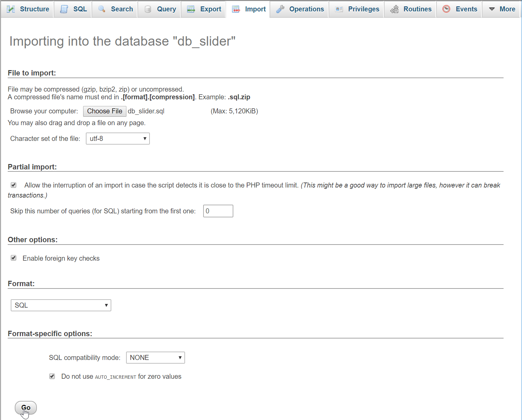Image resolution: width=522 pixels, height=420 pixels.
Task: Click the Events clock icon
Action: [446, 9]
